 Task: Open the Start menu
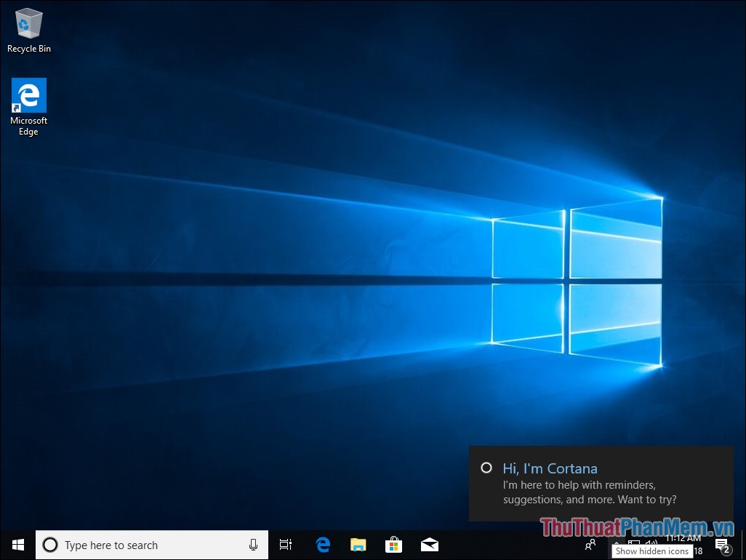click(17, 545)
